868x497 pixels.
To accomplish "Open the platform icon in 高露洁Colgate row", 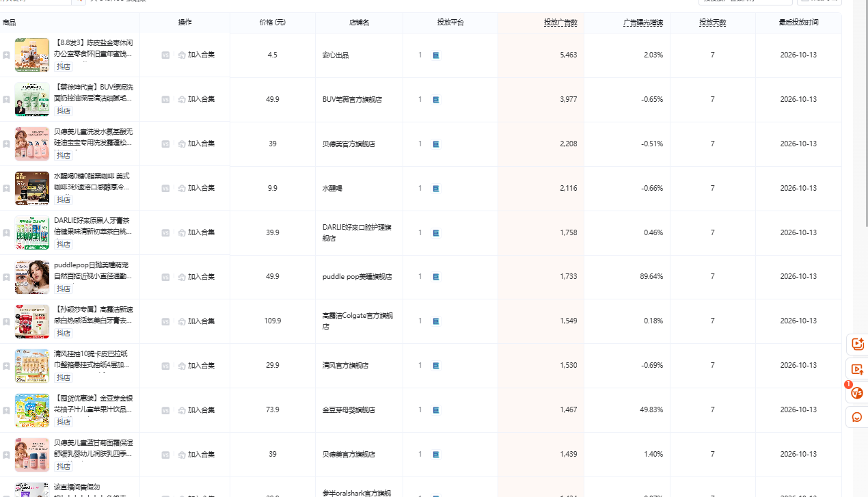I will [436, 321].
